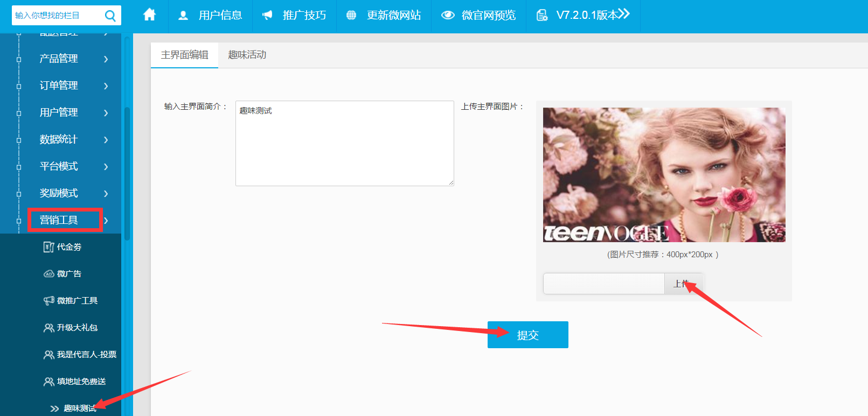The image size is (868, 416).
Task: Click the 微官网预览 eye icon
Action: (448, 15)
